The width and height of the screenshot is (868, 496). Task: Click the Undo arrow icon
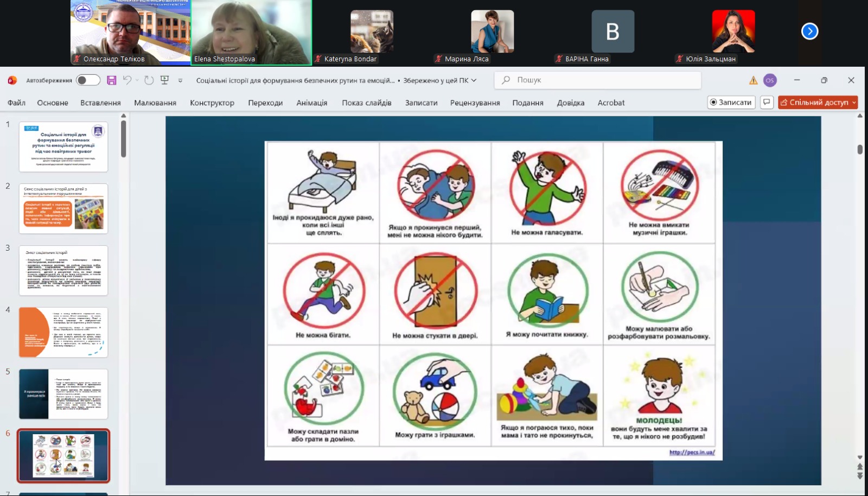pos(127,80)
